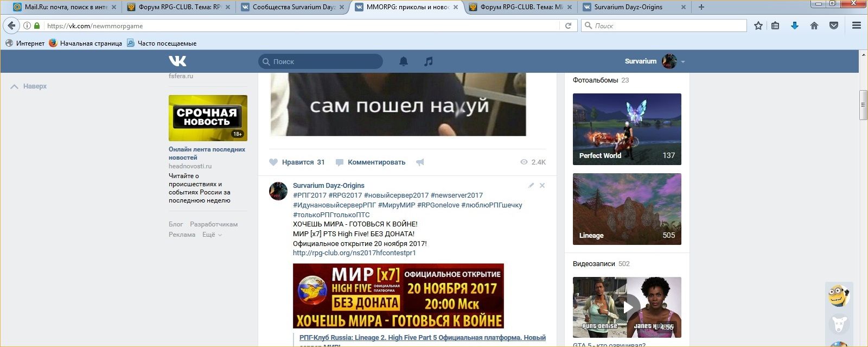Reload the page with refresh icon
The height and width of the screenshot is (347, 868).
(x=568, y=26)
